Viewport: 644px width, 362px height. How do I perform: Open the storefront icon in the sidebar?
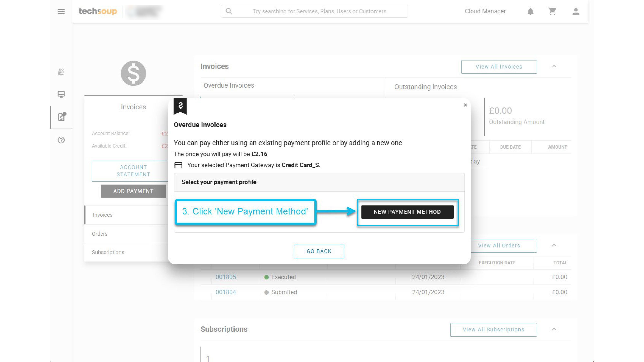click(61, 94)
